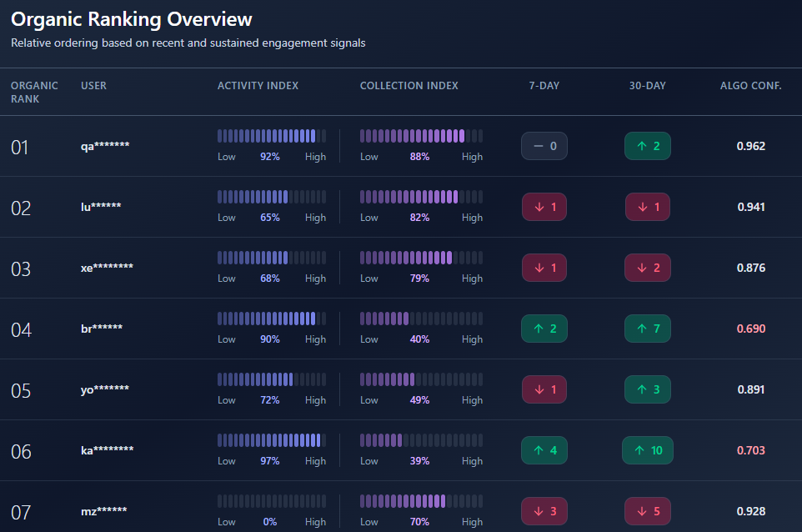This screenshot has width=802, height=532.
Task: Sort by the ALGO CONF. column header
Action: tap(751, 85)
